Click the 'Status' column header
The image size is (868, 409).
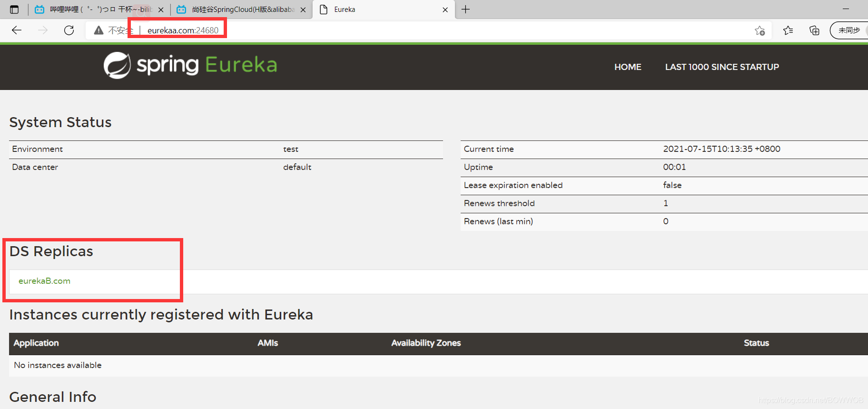click(x=756, y=343)
